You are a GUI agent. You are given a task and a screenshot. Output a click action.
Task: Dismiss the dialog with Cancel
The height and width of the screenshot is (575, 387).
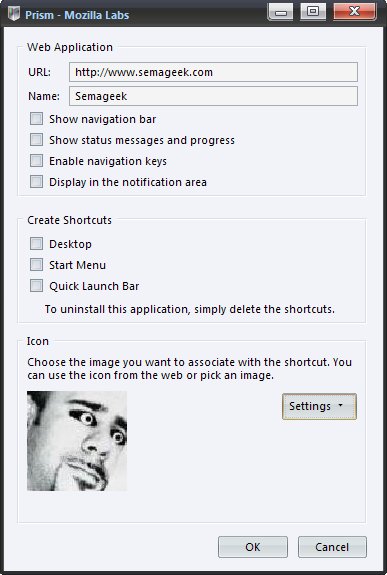(x=332, y=547)
